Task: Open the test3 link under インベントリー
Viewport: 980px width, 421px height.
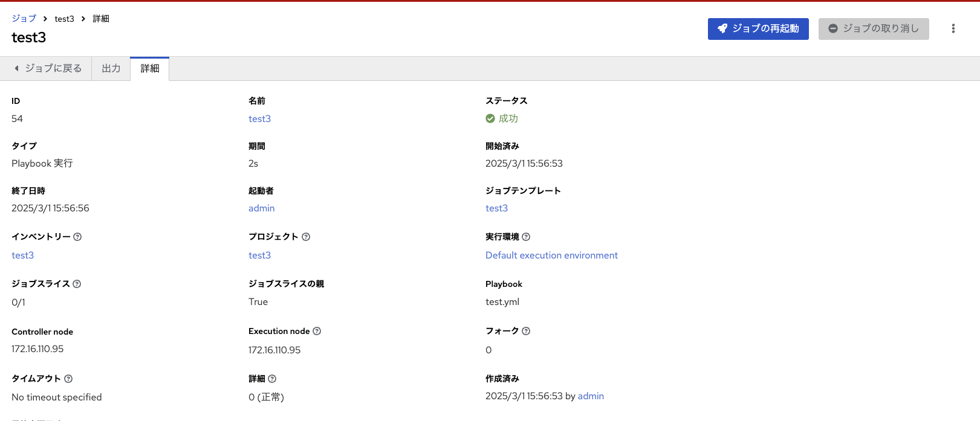Action: (22, 255)
